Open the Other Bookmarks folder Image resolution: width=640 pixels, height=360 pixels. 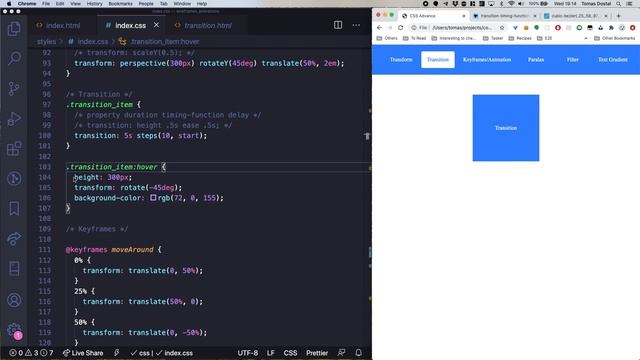point(615,38)
